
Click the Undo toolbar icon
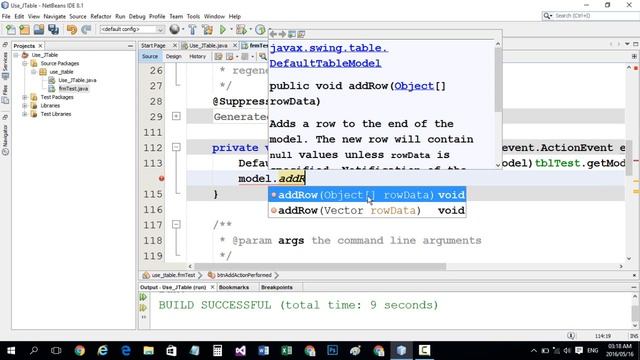72,29
